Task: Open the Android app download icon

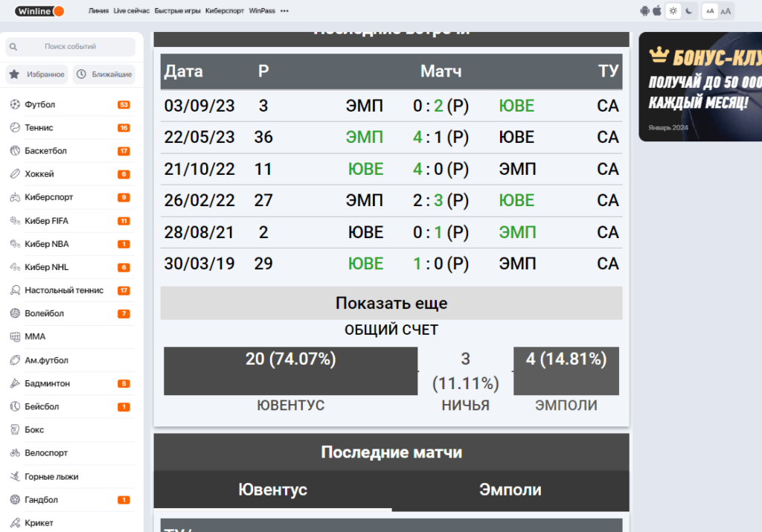Action: 645,10
